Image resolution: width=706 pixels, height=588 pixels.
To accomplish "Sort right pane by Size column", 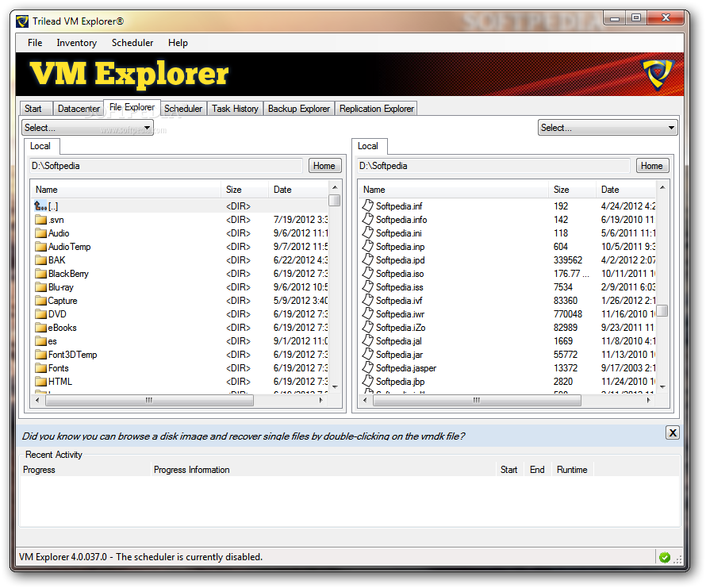I will click(572, 190).
